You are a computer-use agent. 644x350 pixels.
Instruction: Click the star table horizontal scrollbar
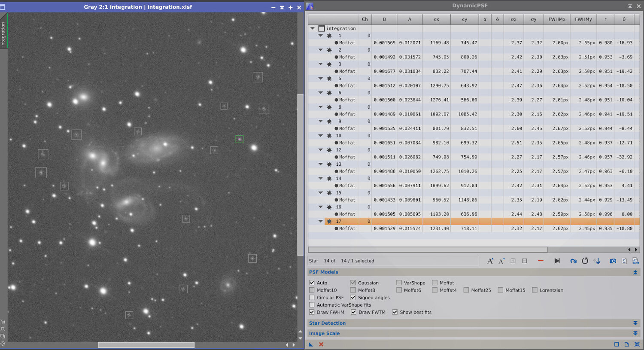click(x=428, y=250)
